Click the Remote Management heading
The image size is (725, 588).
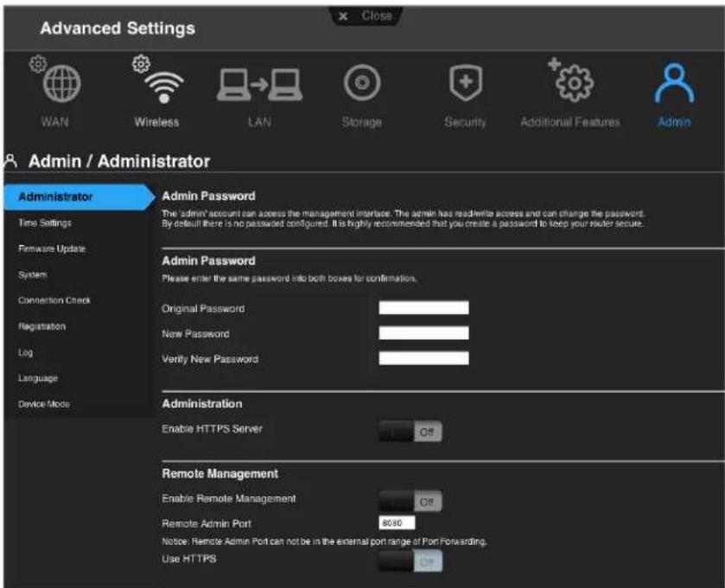[x=220, y=473]
